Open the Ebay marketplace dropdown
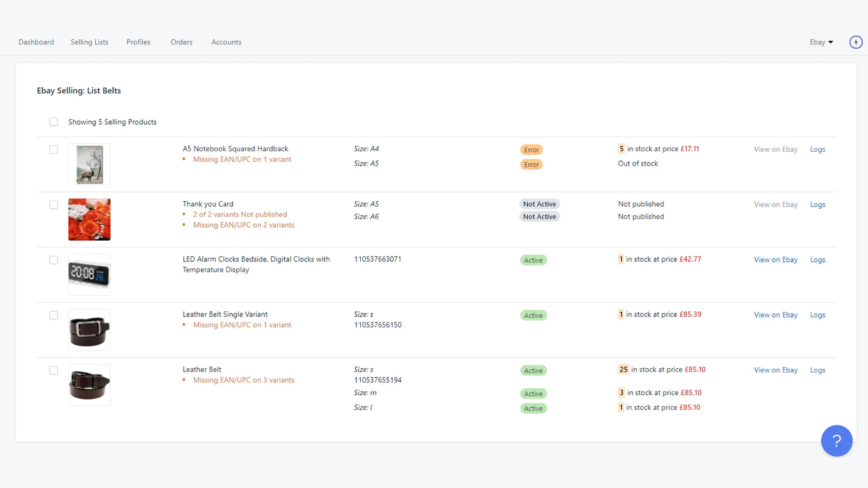 pos(821,42)
